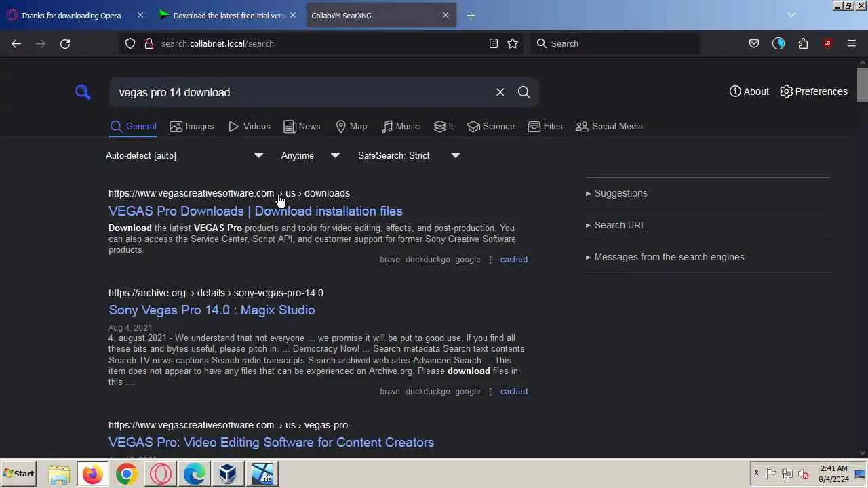The image size is (868, 488).
Task: Open the tracking protection shield icon
Action: [x=130, y=43]
